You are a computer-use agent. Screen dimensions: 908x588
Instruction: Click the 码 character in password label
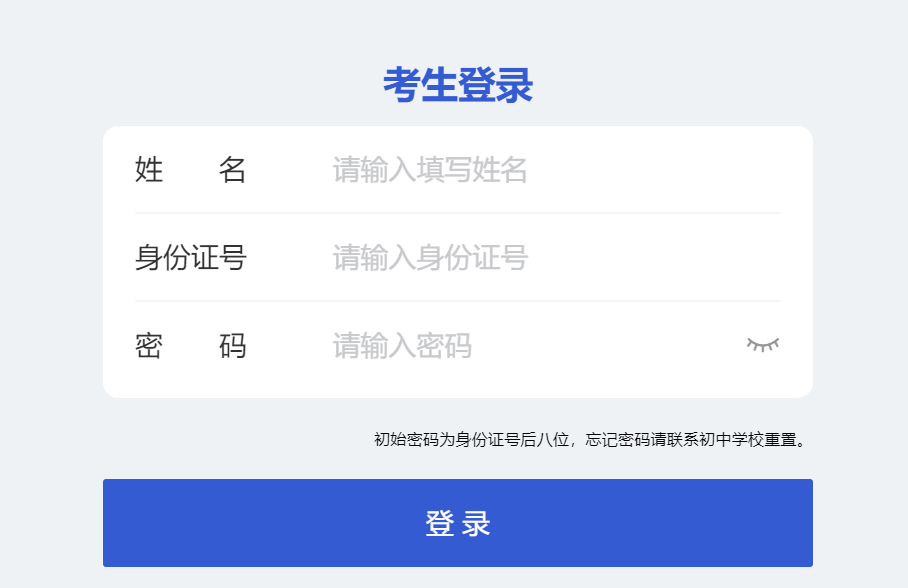[x=232, y=346]
